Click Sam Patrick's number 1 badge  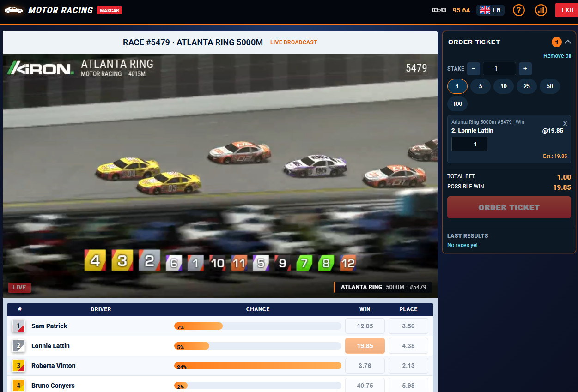(x=18, y=326)
